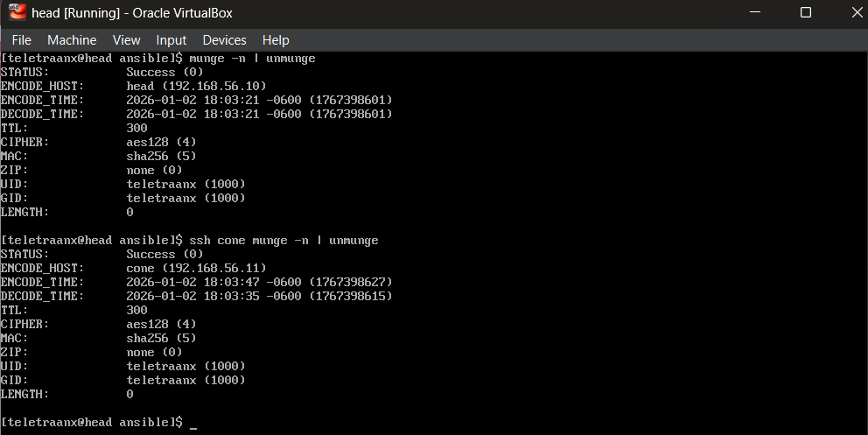Screen dimensions: 868x435
Task: Click the VirtualBox icon in the title bar
Action: tap(14, 13)
